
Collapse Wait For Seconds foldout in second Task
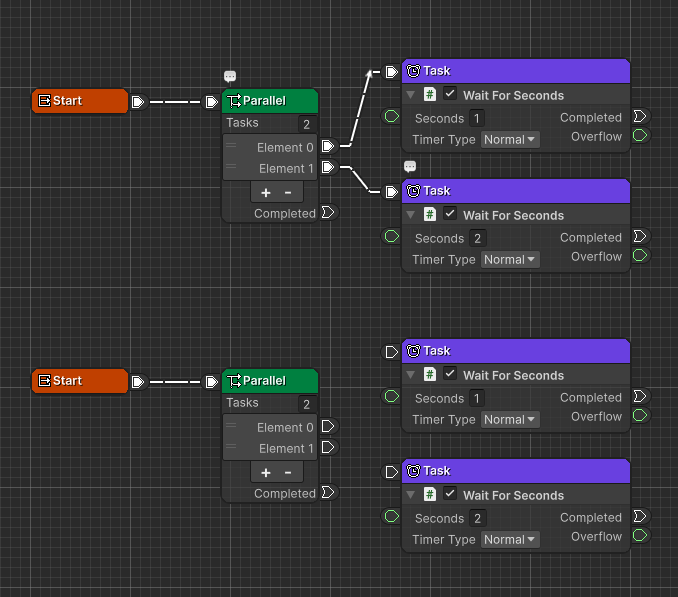tap(411, 215)
